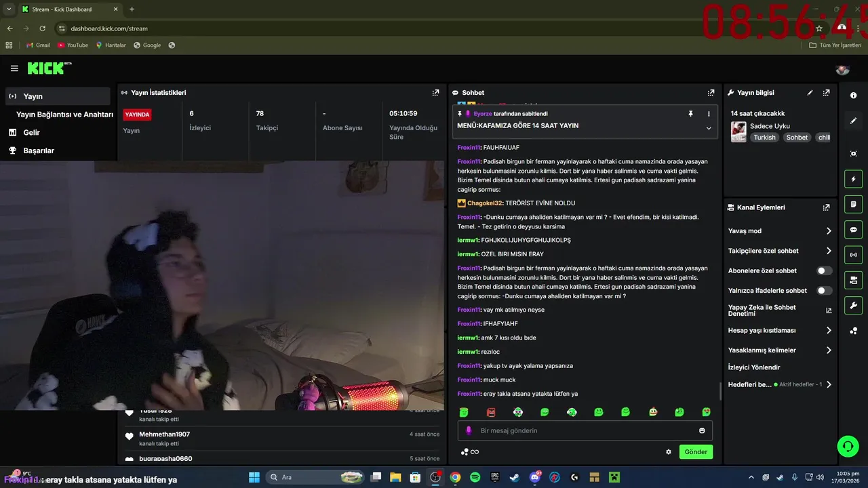Pop out the Yayın bilgisi panel
Viewport: 868px width, 488px height.
pos(826,93)
